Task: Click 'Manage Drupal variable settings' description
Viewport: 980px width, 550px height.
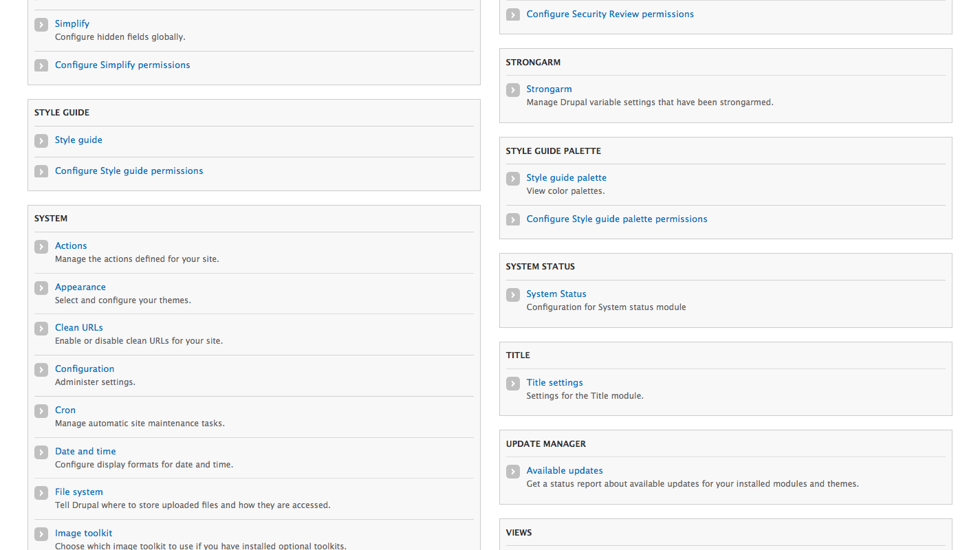Action: coord(650,102)
